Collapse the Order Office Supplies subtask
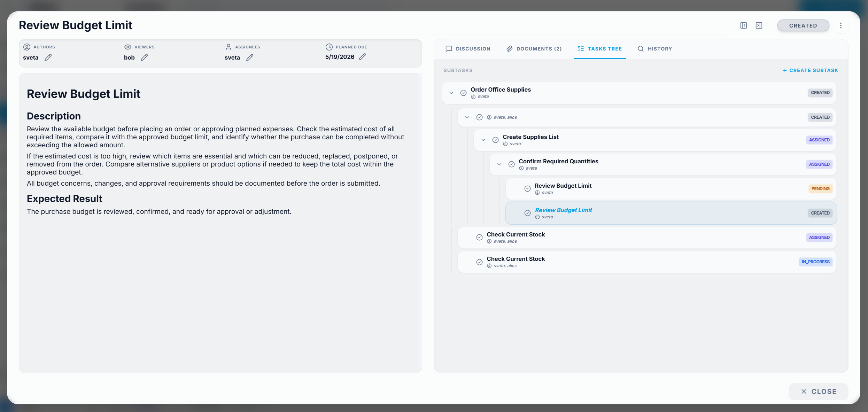Viewport: 868px width, 412px height. (451, 93)
